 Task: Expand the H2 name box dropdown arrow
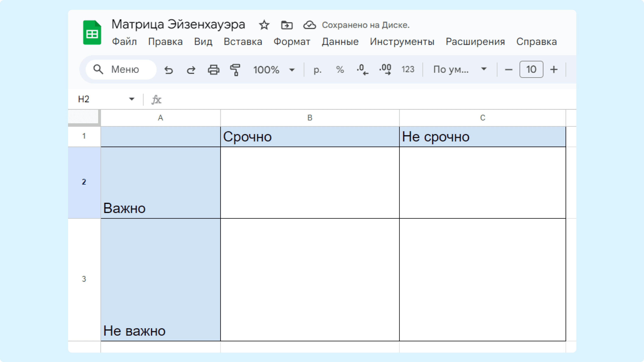132,99
